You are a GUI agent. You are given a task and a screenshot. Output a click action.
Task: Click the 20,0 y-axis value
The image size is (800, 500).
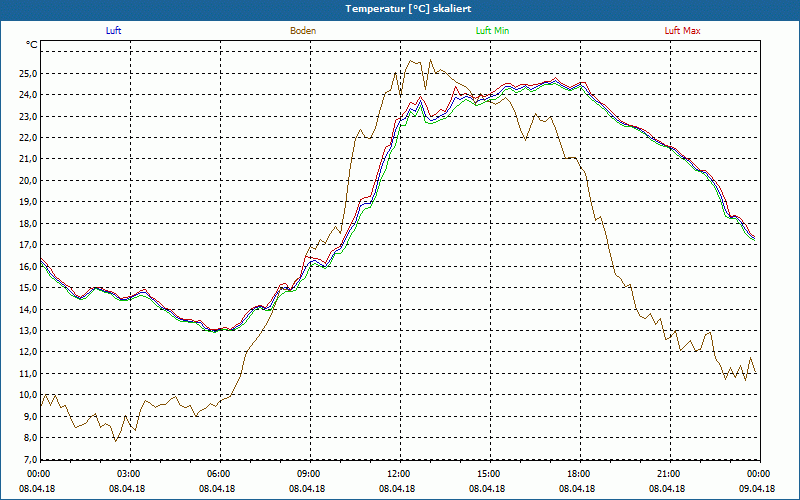coord(29,181)
